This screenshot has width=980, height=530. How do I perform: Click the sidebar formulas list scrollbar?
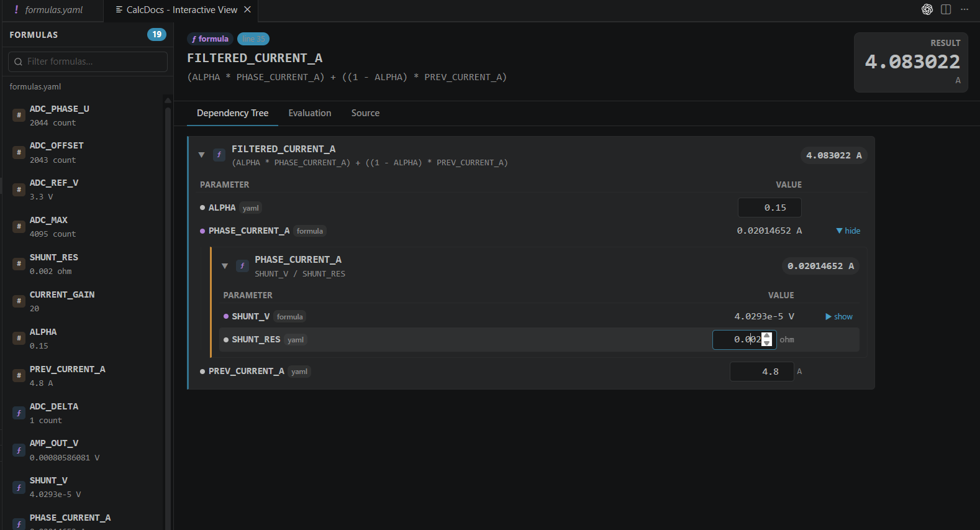click(168, 317)
